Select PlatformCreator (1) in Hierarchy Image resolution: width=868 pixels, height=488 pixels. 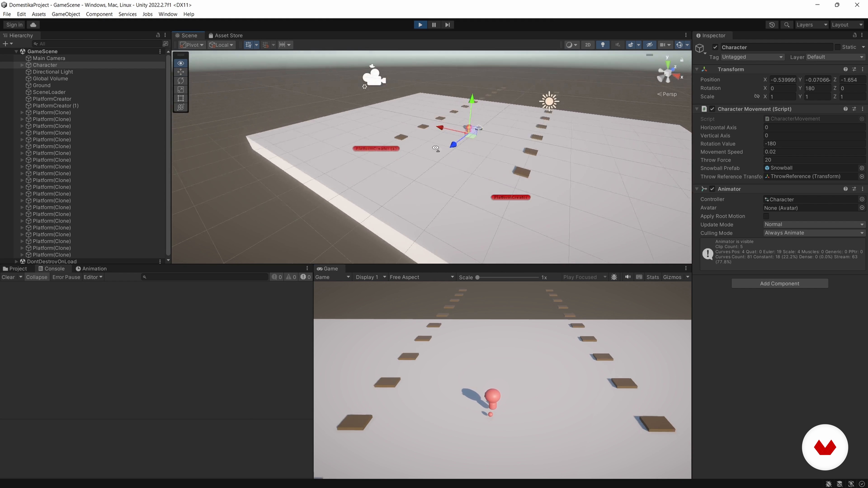tap(56, 106)
